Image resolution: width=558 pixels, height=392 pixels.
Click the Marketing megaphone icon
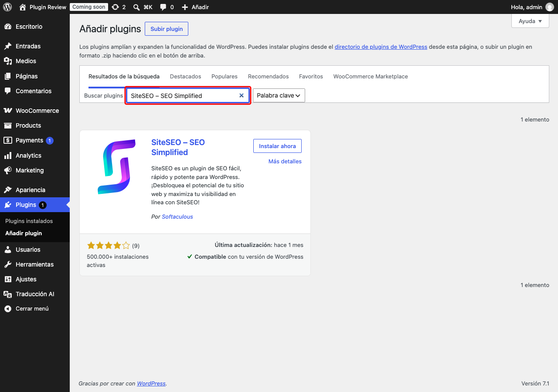coord(8,170)
